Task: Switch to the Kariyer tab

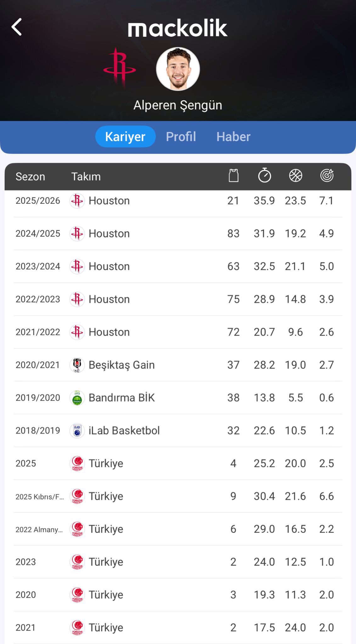Action: pyautogui.click(x=125, y=137)
